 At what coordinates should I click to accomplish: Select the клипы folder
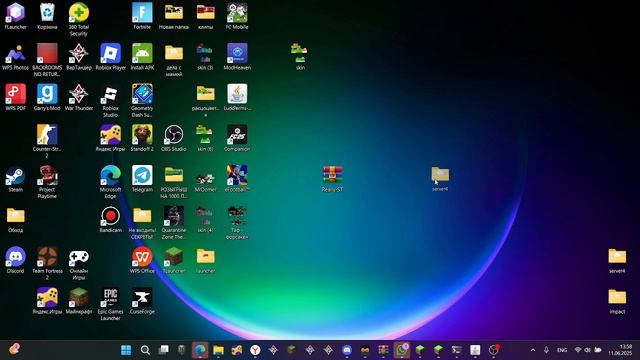coord(205,16)
